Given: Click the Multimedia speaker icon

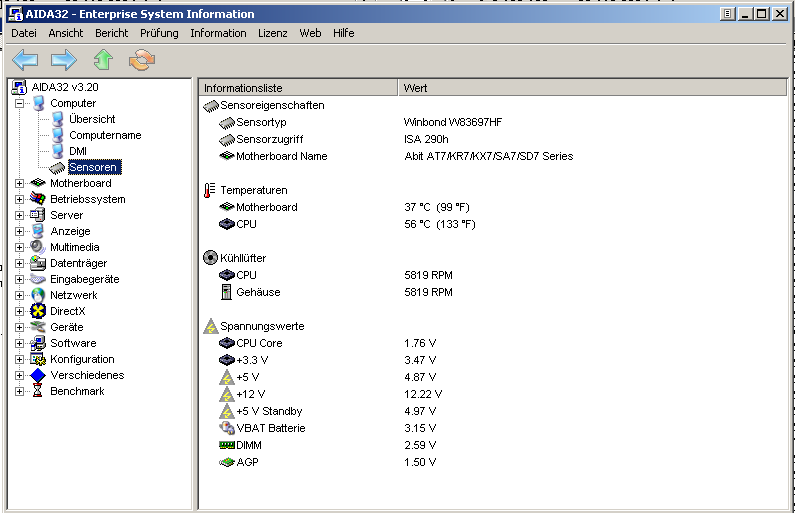Looking at the screenshot, I should pos(38,247).
